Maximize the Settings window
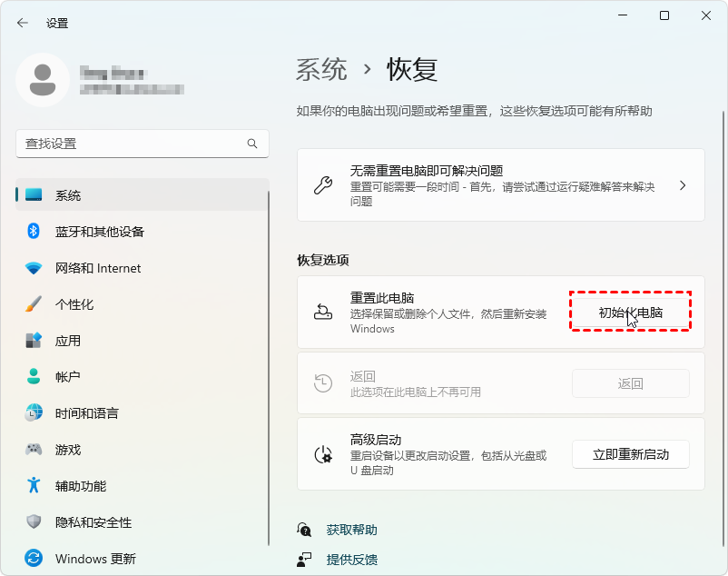This screenshot has height=576, width=728. (x=664, y=15)
